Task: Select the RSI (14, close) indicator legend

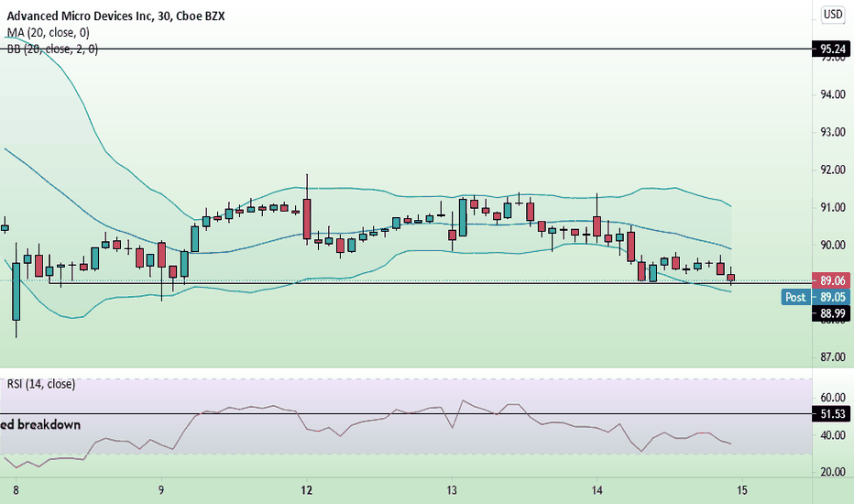Action: click(41, 384)
